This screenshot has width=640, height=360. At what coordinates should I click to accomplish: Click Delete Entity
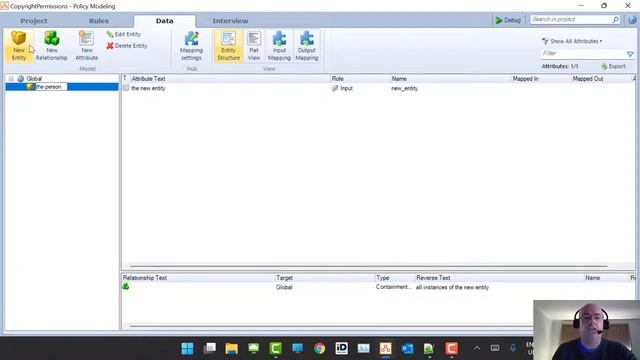(127, 46)
